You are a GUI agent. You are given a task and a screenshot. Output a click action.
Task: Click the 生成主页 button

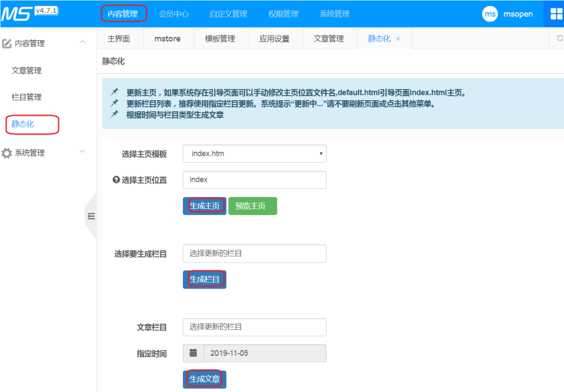pos(204,206)
